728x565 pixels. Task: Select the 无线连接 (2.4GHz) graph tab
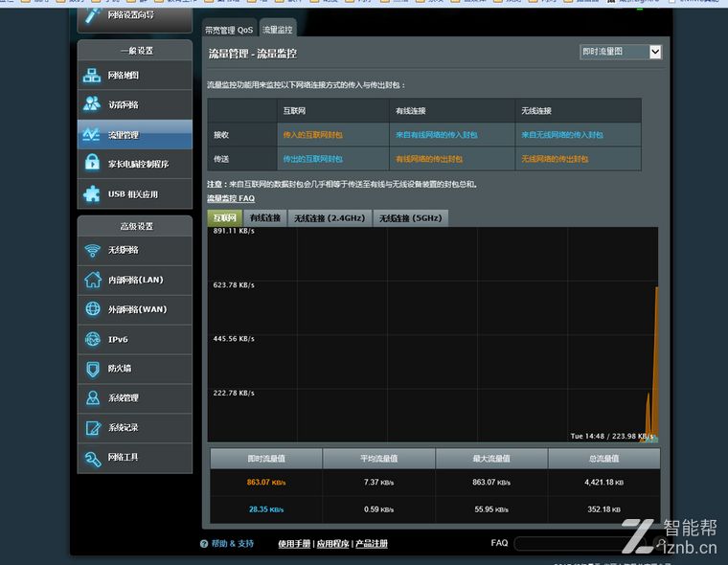330,217
